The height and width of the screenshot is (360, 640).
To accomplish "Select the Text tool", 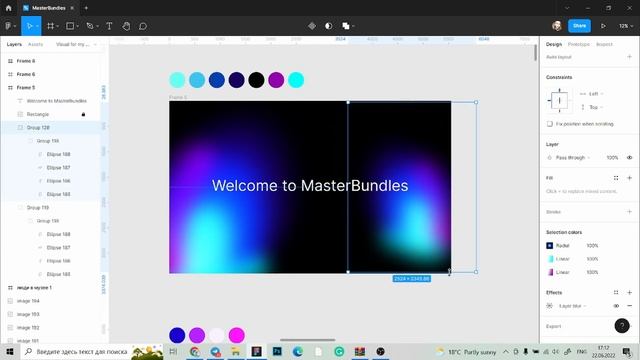I will click(109, 26).
